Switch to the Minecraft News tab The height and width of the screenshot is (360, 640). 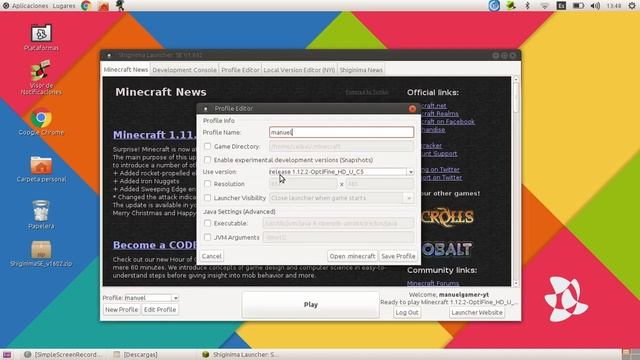pos(126,70)
